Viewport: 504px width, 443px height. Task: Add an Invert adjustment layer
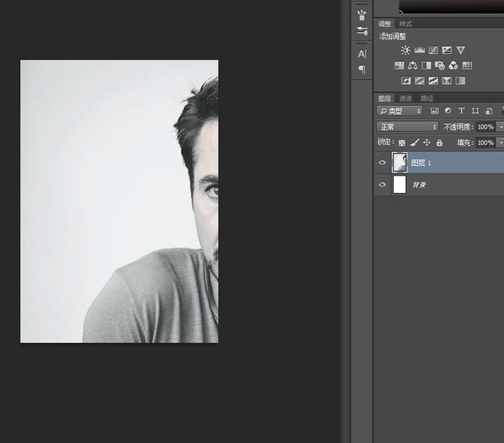click(x=406, y=81)
